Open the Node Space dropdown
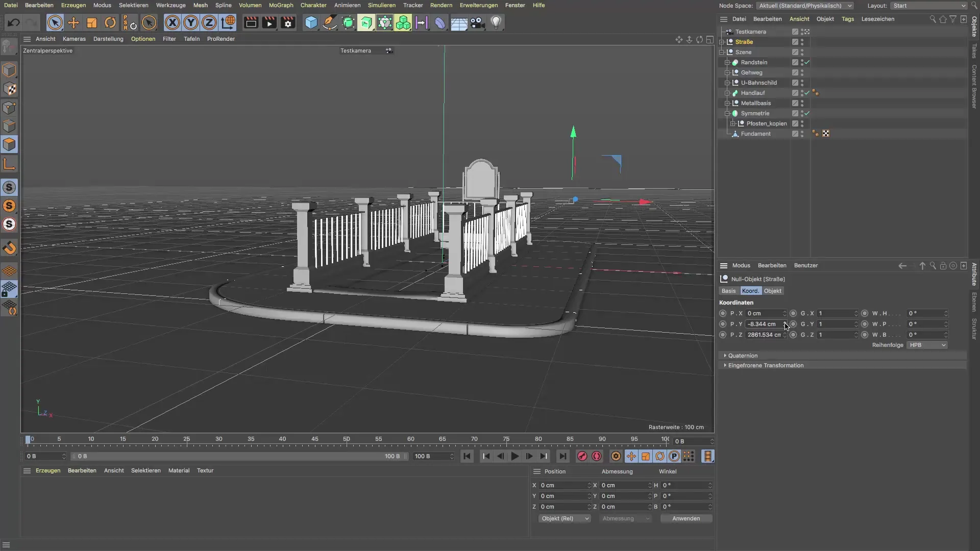The height and width of the screenshot is (551, 980). point(804,6)
